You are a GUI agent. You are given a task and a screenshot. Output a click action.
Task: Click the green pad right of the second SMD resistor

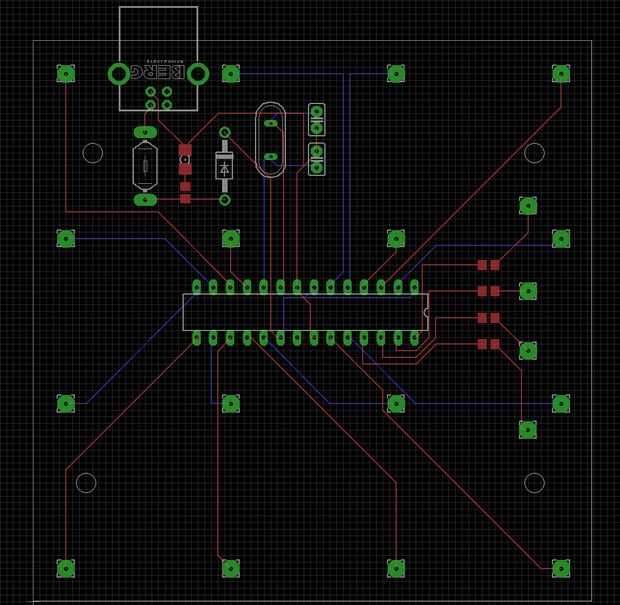click(528, 291)
